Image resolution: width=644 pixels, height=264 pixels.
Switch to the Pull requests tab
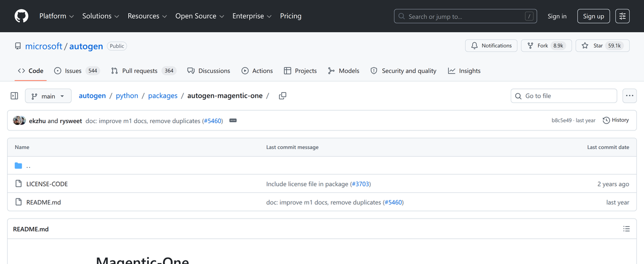click(143, 71)
